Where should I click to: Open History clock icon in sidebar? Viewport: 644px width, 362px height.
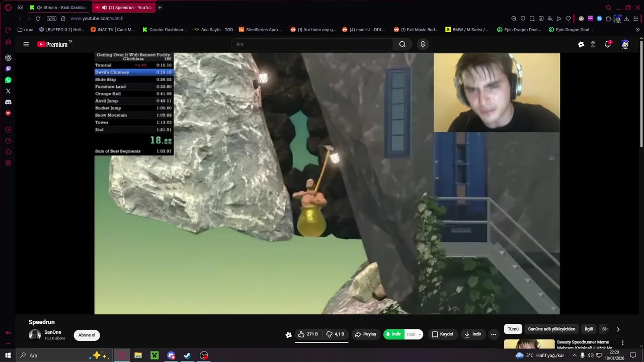[8, 141]
